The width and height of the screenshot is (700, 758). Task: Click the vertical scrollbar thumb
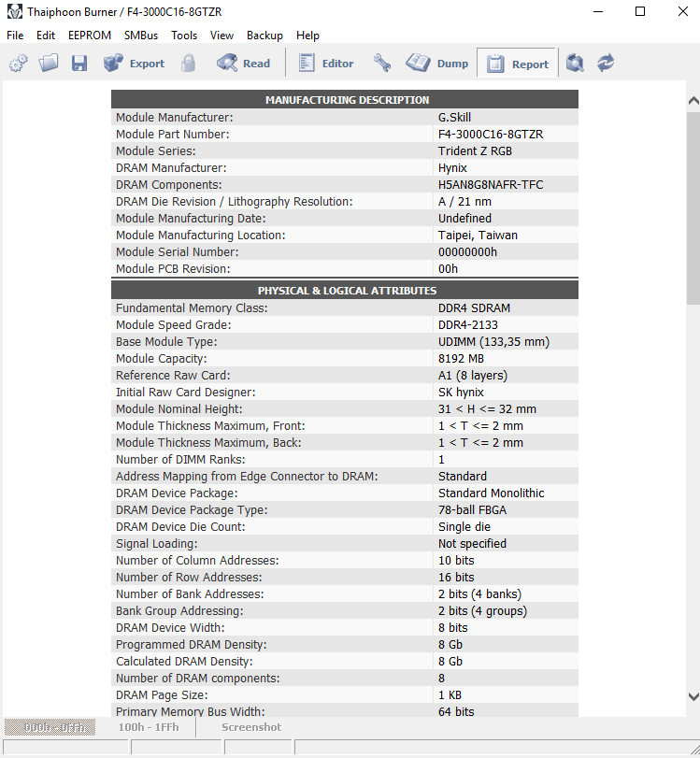click(x=693, y=207)
